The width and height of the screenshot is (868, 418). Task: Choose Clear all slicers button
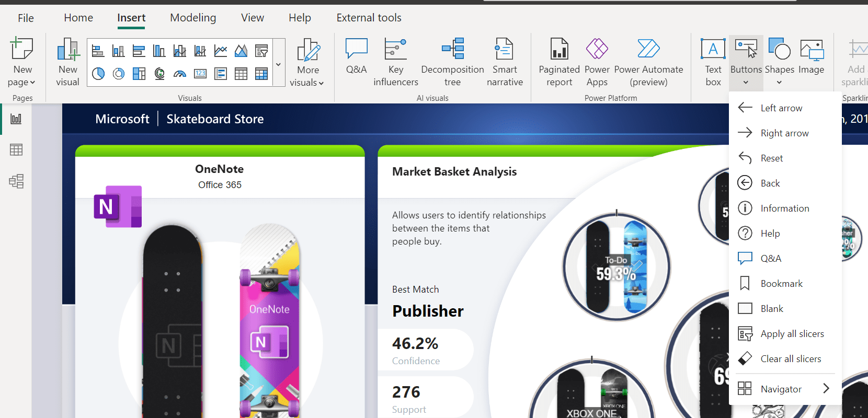[x=785, y=359]
